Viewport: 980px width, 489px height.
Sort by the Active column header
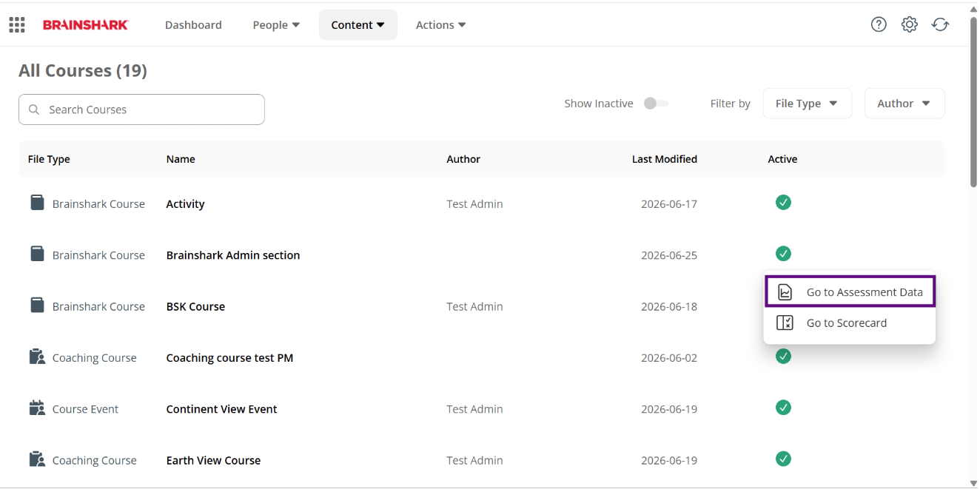782,159
